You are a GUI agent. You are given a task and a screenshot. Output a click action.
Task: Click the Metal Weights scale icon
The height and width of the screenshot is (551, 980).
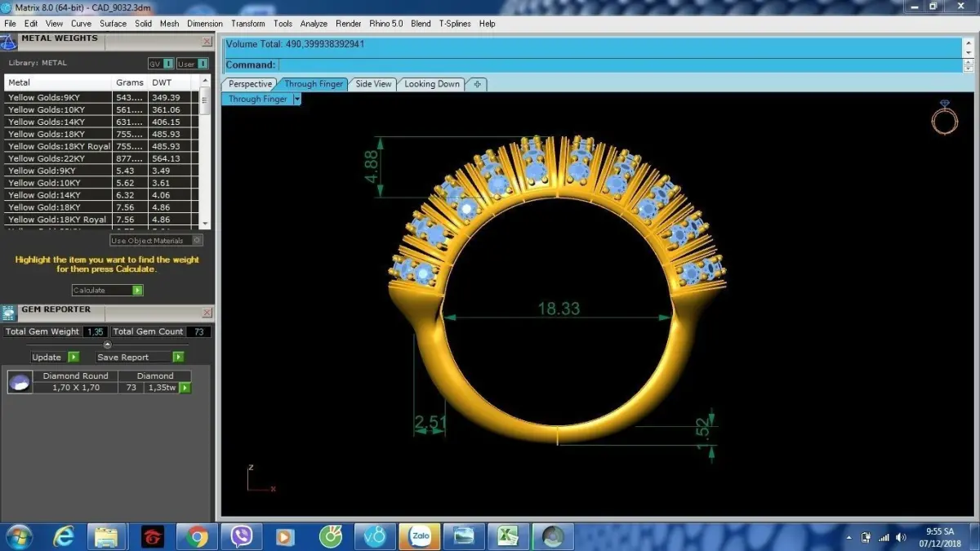(x=10, y=42)
